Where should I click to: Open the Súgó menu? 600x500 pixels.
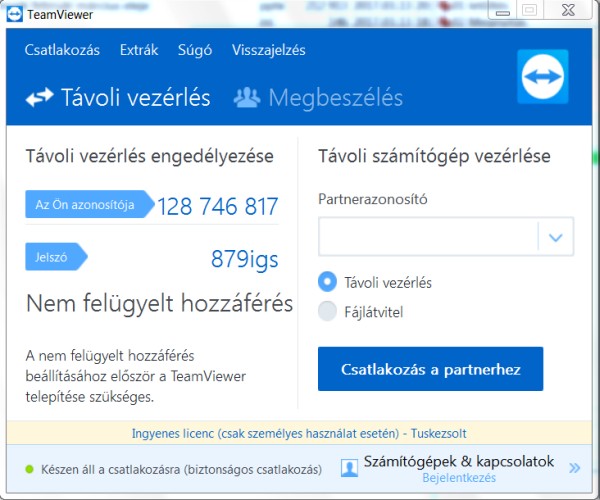click(x=195, y=50)
